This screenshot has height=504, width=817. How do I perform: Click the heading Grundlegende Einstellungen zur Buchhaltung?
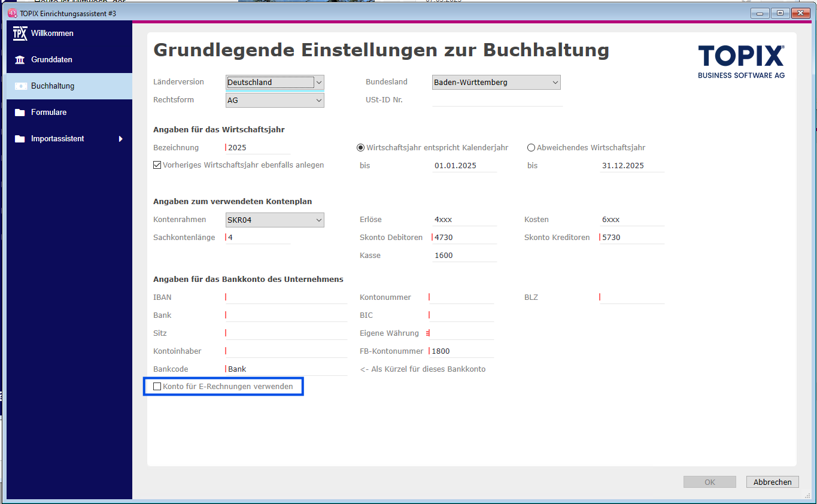click(381, 50)
